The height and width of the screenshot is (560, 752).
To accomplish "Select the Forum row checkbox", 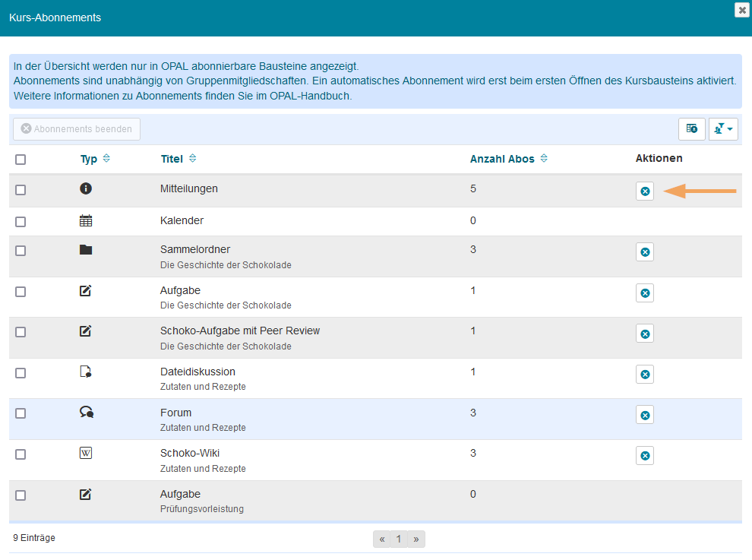I will pos(21,413).
